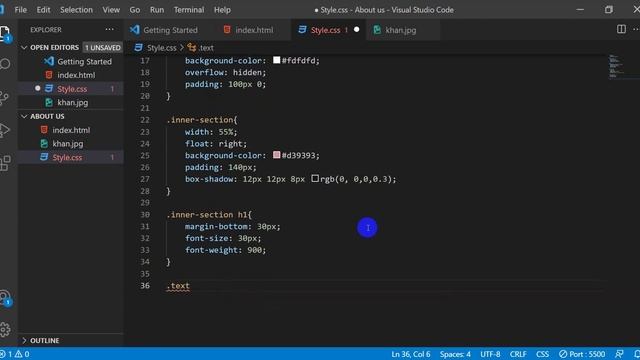Switch to the index.html tab
The width and height of the screenshot is (640, 360).
pos(254,30)
